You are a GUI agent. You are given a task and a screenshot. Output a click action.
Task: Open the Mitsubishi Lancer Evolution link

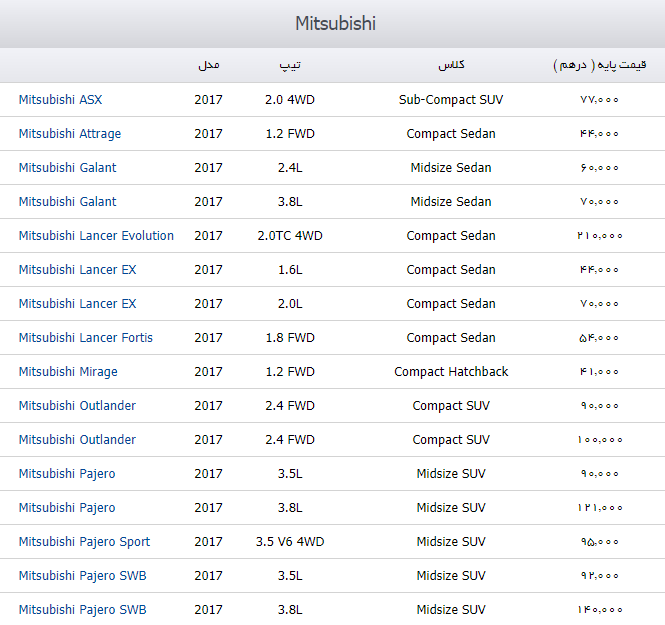96,236
